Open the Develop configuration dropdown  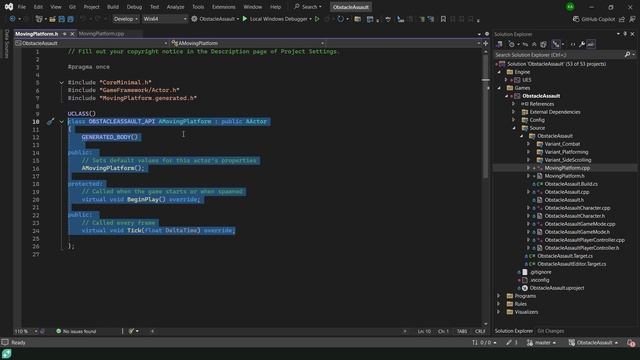point(125,19)
